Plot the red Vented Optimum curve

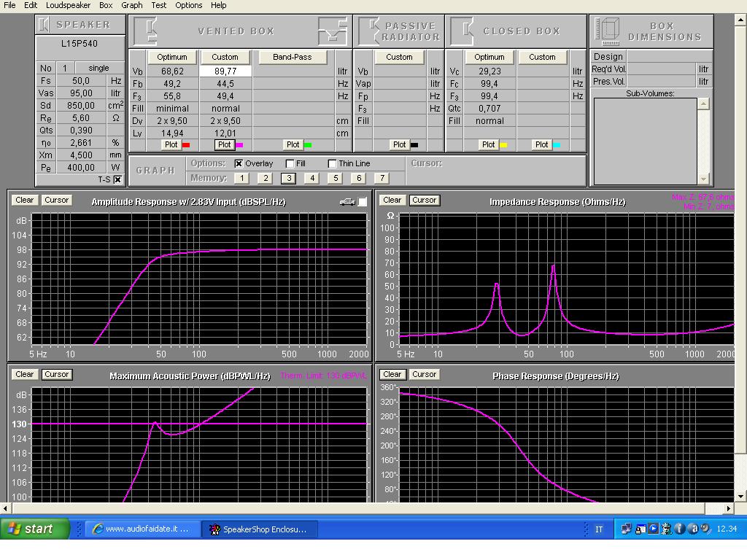pos(171,145)
